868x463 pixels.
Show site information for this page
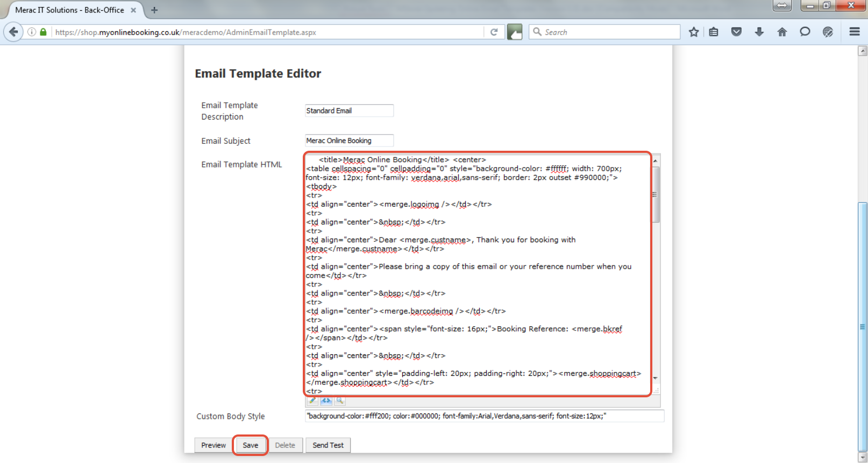[x=32, y=32]
